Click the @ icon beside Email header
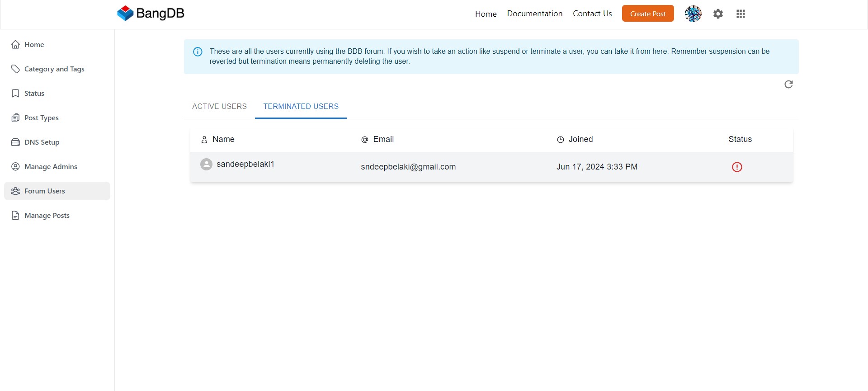Viewport: 868px width, 391px height. point(365,140)
